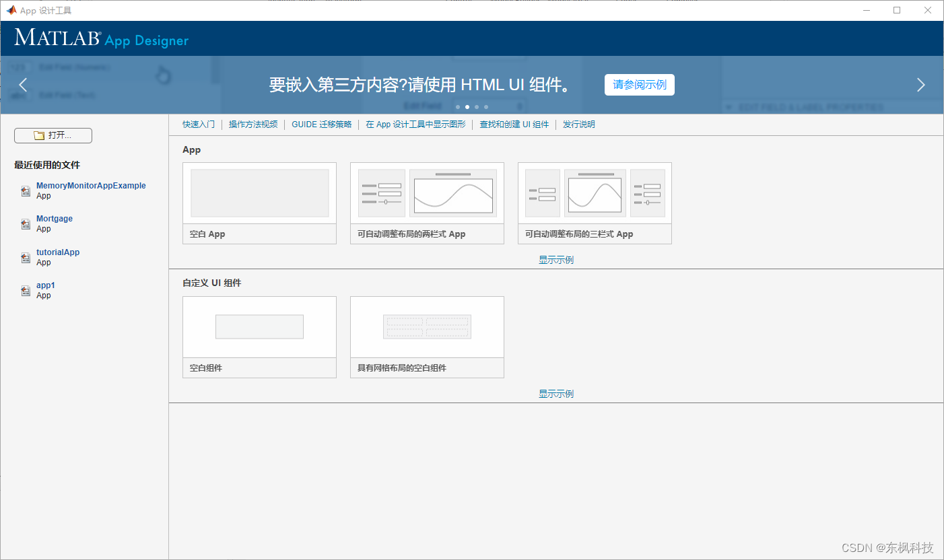Create a 空白 App from its thumbnail
This screenshot has width=944, height=560.
pos(259,203)
